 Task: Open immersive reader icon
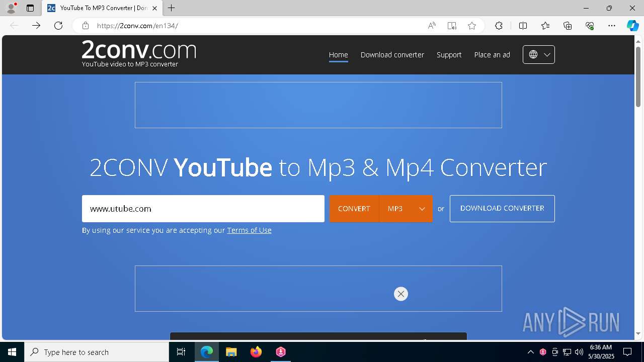(x=452, y=26)
